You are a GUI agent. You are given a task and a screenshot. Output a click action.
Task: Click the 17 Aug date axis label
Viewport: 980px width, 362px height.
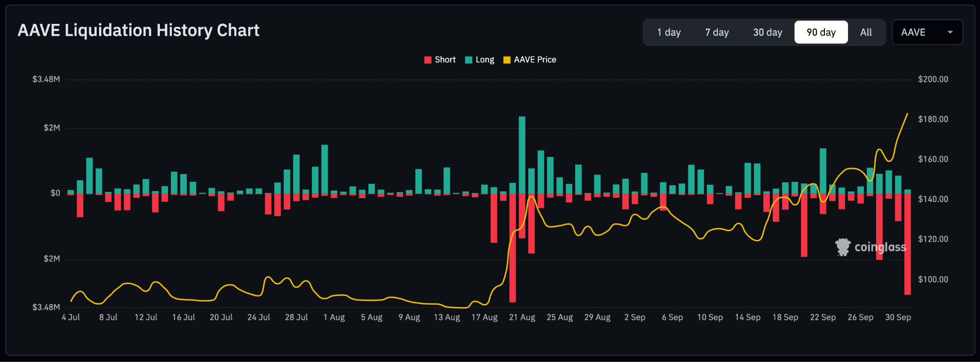pos(484,317)
